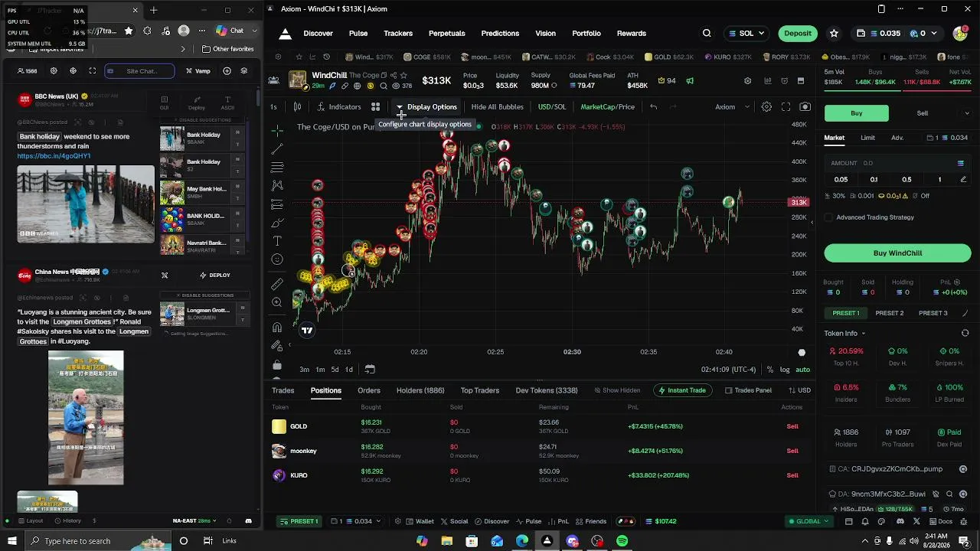Open the chart layout grid templates
This screenshot has width=980, height=551.
click(375, 107)
